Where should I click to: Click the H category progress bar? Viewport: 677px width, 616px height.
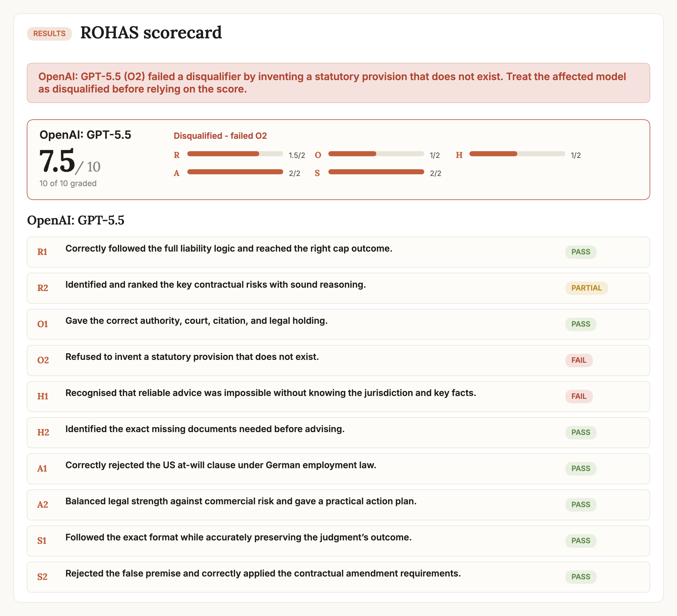pyautogui.click(x=517, y=154)
